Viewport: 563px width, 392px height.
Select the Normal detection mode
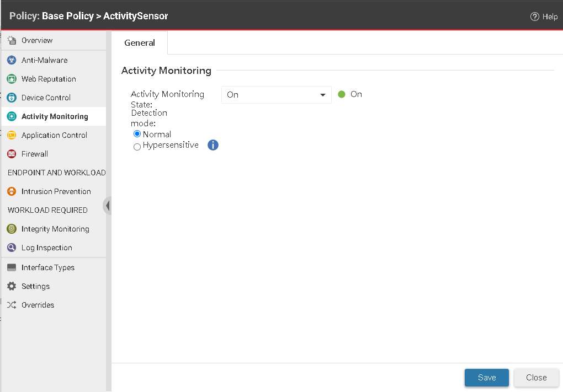click(137, 134)
